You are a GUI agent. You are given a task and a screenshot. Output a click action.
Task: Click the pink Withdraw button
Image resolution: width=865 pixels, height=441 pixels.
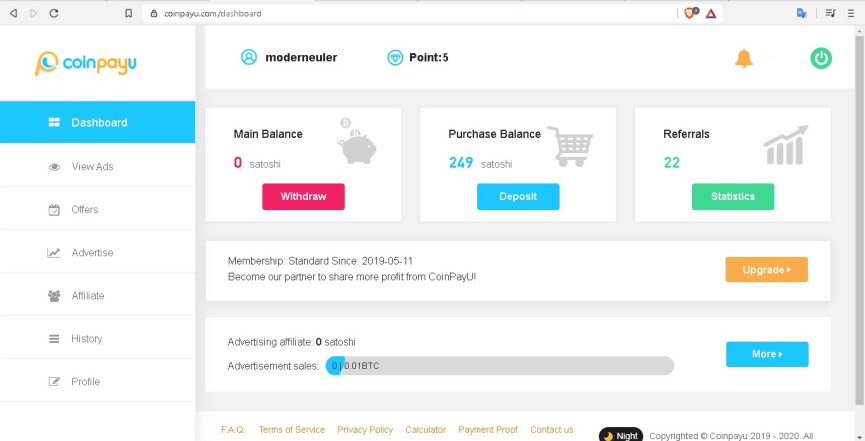click(303, 196)
